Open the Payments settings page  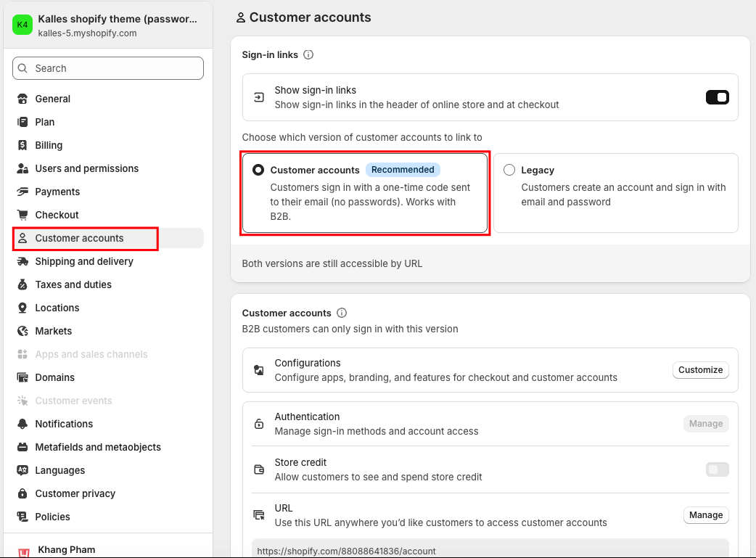(57, 192)
